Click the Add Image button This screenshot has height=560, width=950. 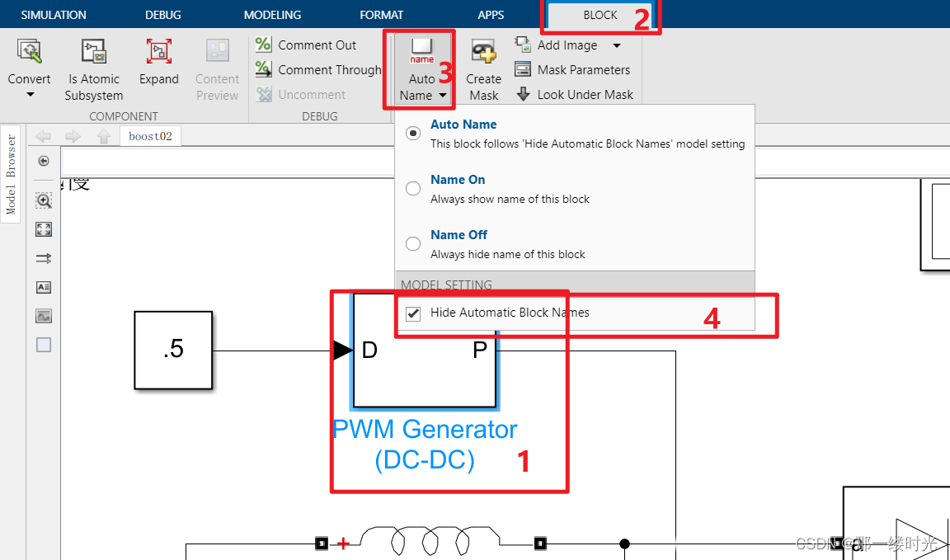[x=556, y=45]
